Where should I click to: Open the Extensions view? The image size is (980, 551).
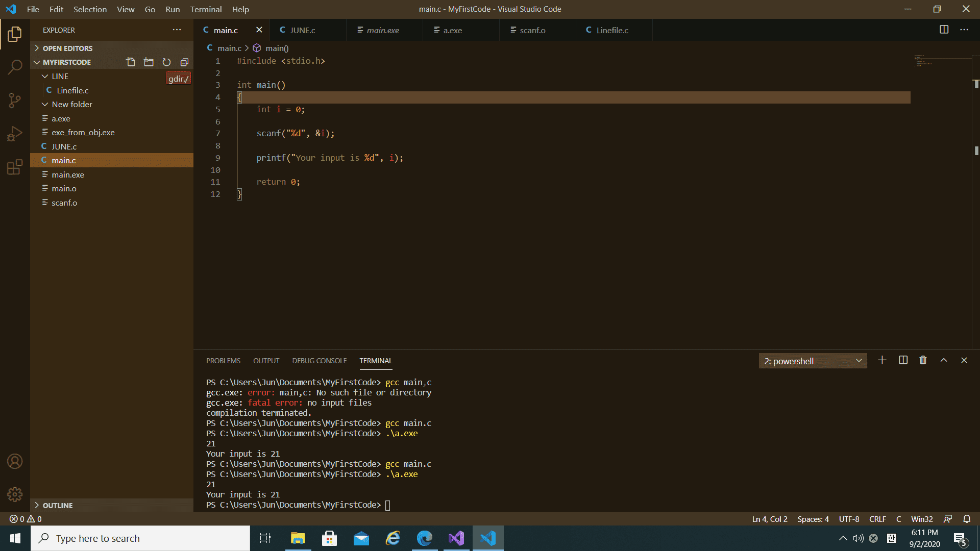point(15,167)
